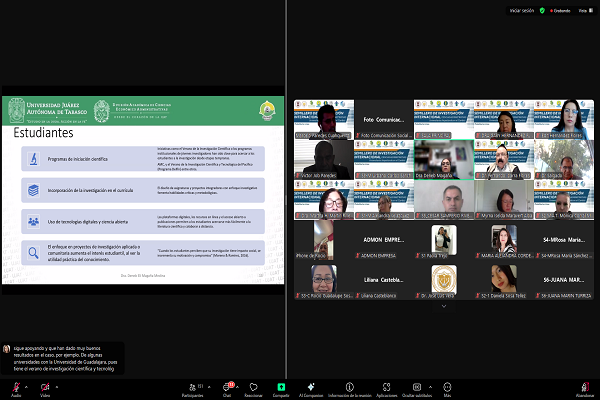Open the Aplicaciones menu
The width and height of the screenshot is (600, 400).
click(387, 387)
